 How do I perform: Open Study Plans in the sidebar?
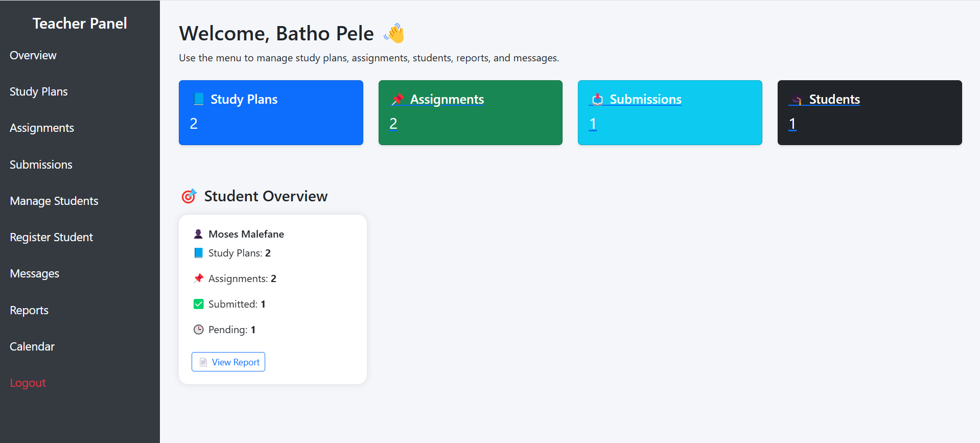click(39, 91)
